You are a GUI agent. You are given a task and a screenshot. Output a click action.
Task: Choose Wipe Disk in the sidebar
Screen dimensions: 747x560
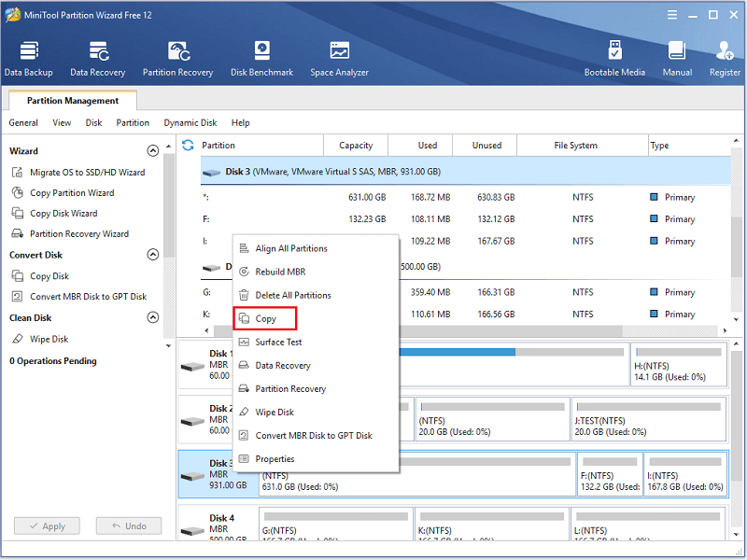tap(40, 339)
